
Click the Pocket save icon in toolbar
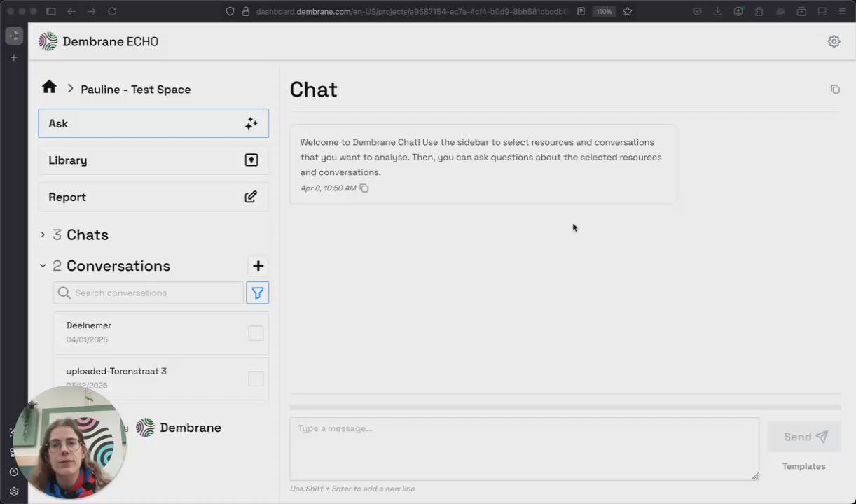[697, 11]
